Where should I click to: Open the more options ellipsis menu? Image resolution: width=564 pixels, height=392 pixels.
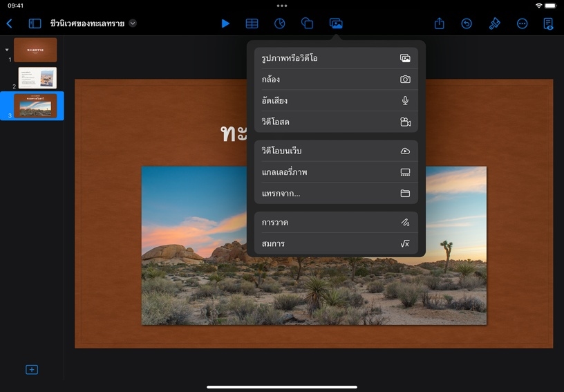[x=522, y=24]
